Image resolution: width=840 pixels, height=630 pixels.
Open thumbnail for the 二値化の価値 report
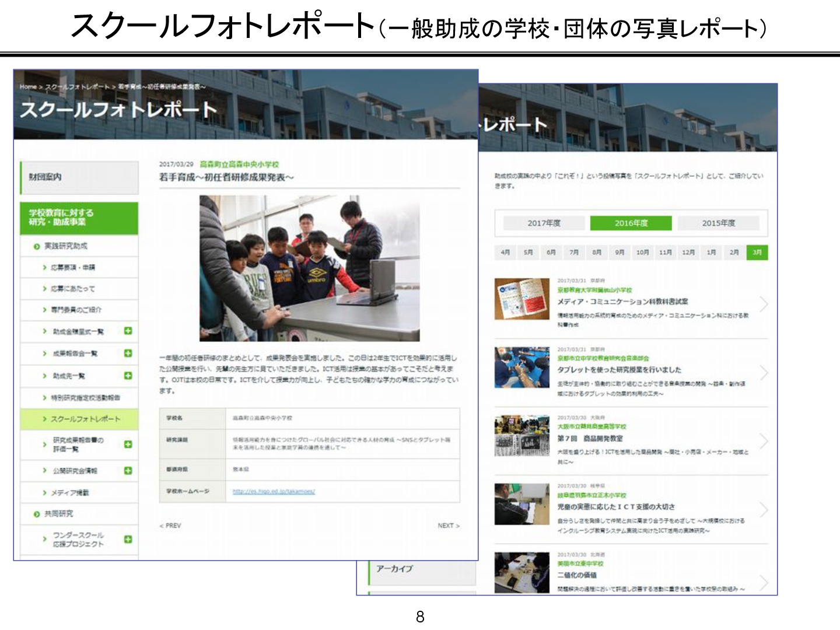point(522,572)
